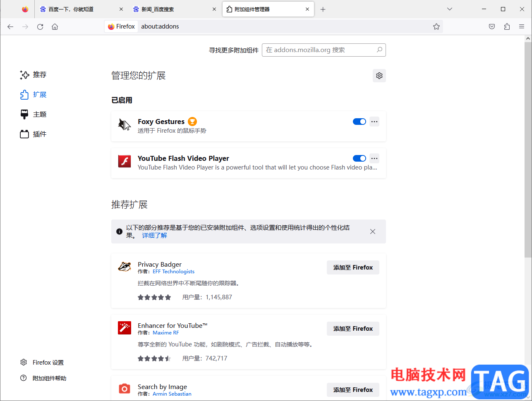
Task: Dismiss the personalized recommendation notice
Action: click(373, 232)
